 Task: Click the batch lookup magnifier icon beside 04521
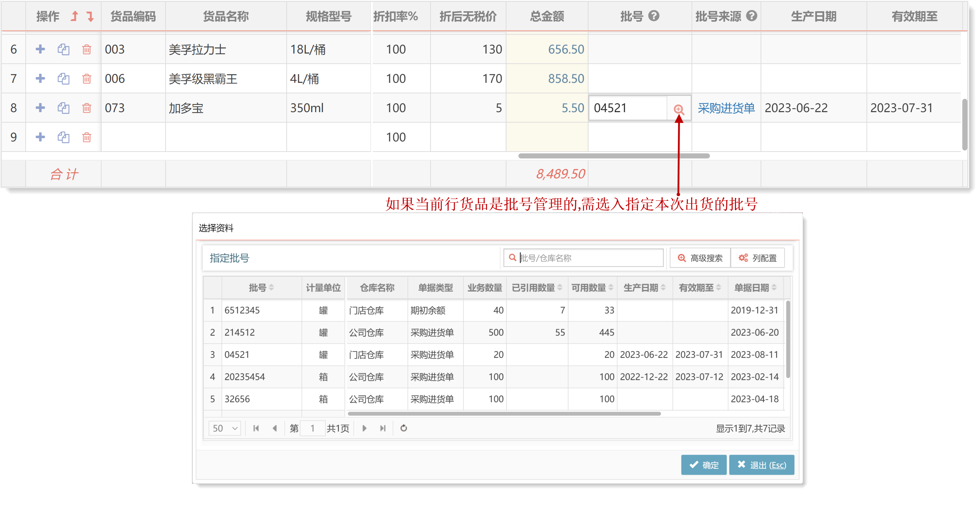(x=679, y=110)
